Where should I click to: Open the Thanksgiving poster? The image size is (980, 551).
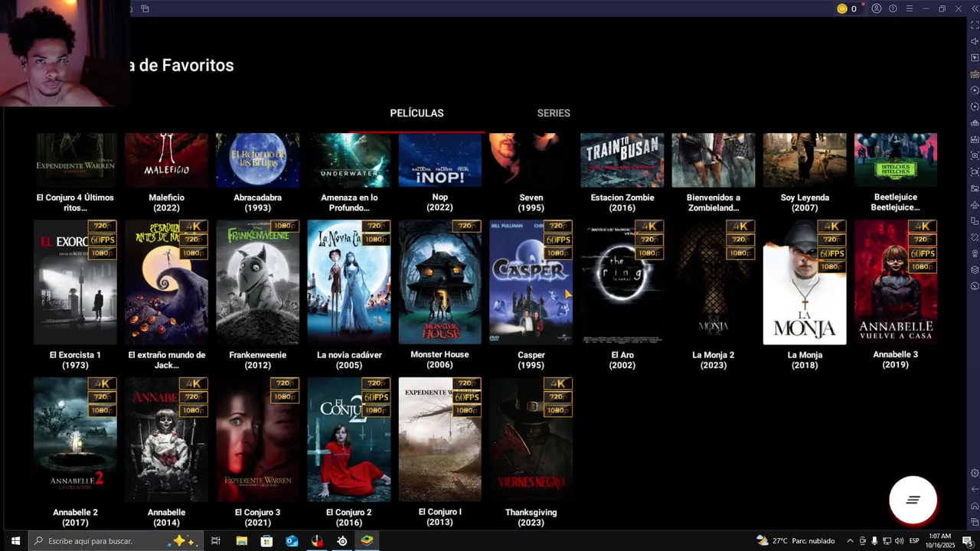click(531, 440)
